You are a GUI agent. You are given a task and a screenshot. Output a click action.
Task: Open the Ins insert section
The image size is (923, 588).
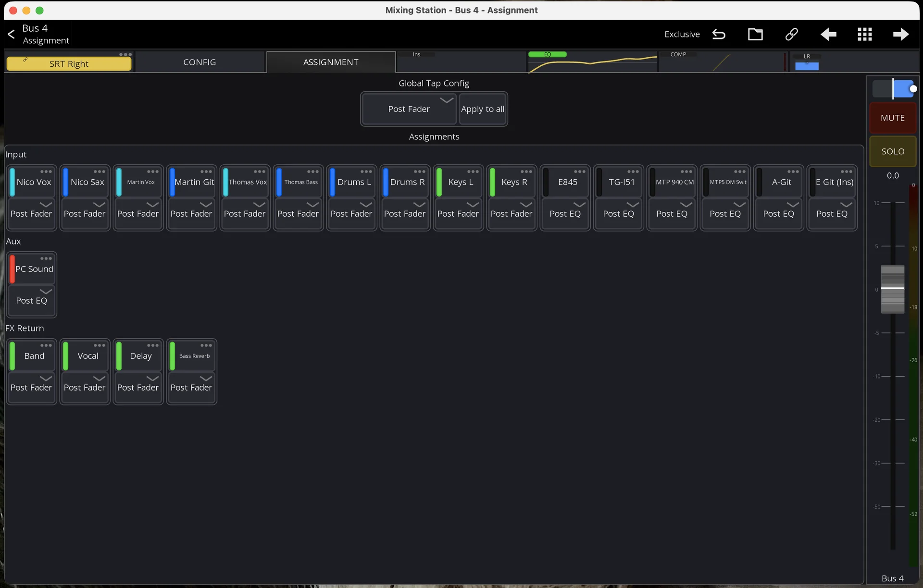[461, 62]
